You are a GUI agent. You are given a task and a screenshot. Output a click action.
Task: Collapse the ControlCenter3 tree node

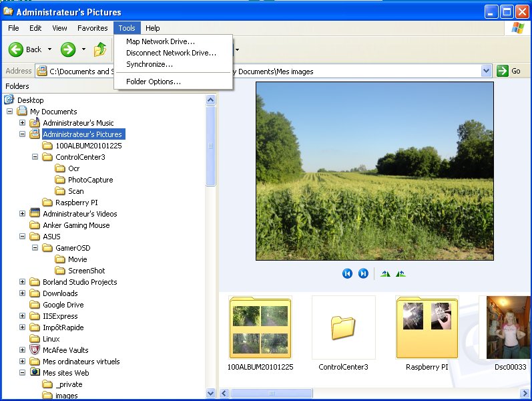point(35,157)
